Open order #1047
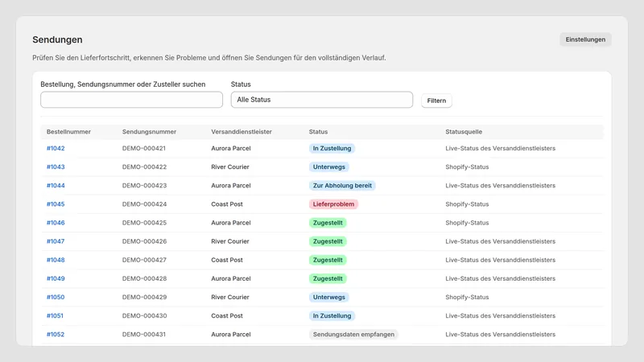644x362 pixels. pos(56,241)
